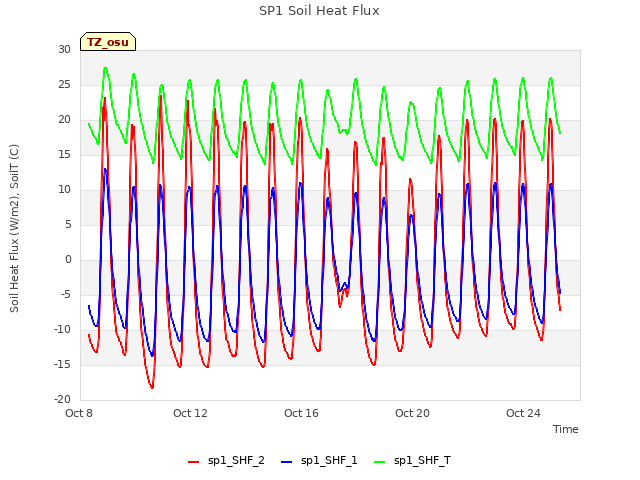Click the chart title SP1 Soil Heat Flux
The height and width of the screenshot is (480, 640).
(319, 11)
